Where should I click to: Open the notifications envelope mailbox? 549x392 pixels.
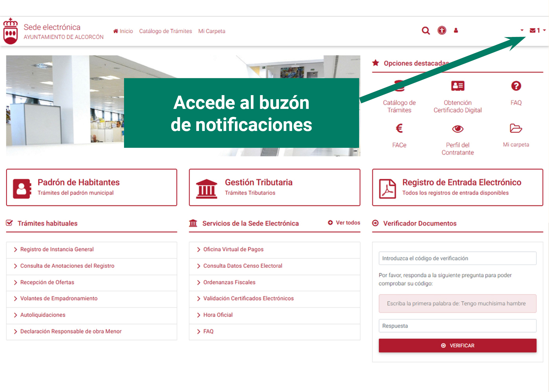[533, 30]
